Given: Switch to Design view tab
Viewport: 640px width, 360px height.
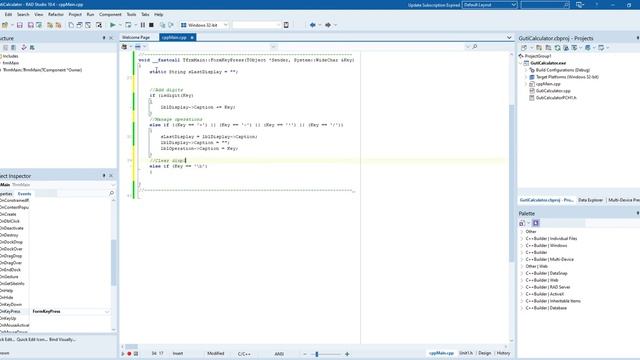Looking at the screenshot, I should coord(484,353).
